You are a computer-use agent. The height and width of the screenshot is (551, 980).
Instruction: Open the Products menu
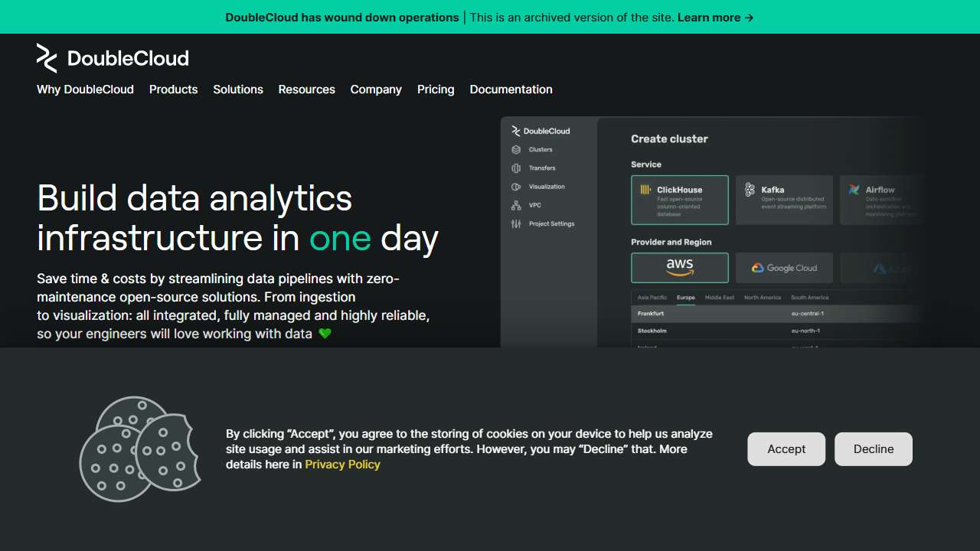[x=173, y=90]
